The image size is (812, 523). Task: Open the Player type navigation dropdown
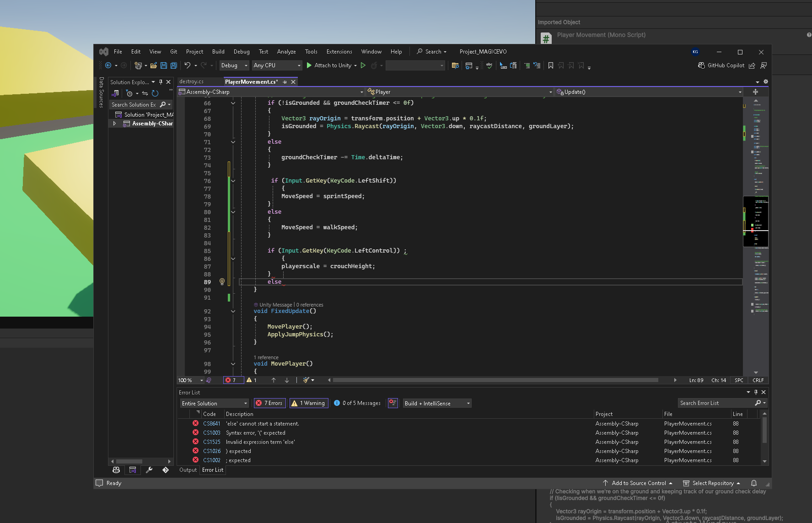pyautogui.click(x=460, y=92)
